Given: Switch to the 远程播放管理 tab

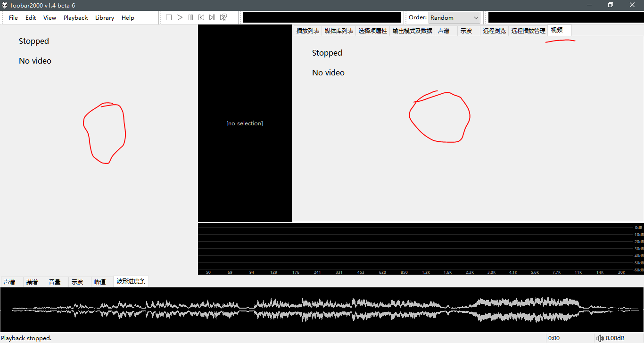Looking at the screenshot, I should (528, 31).
